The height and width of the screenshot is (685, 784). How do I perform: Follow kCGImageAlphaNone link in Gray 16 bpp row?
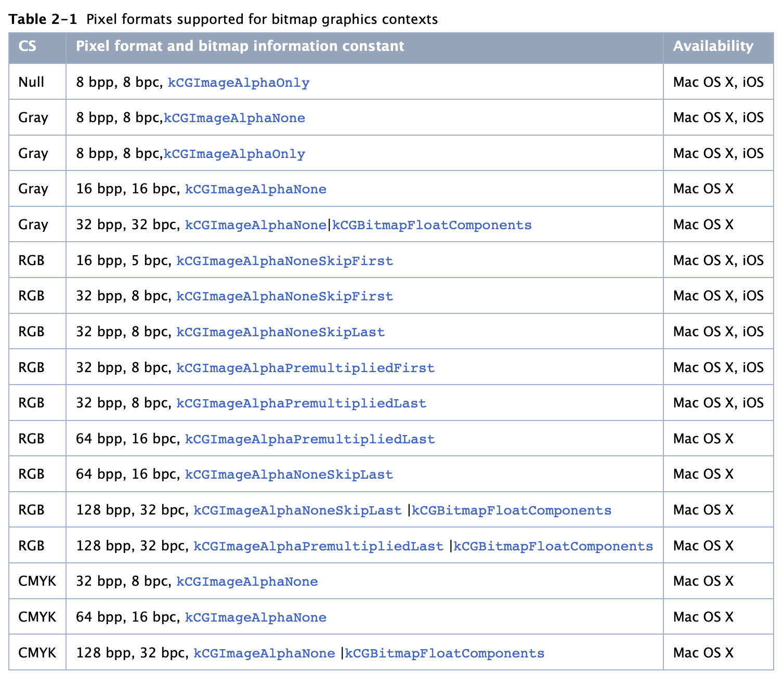click(x=256, y=189)
